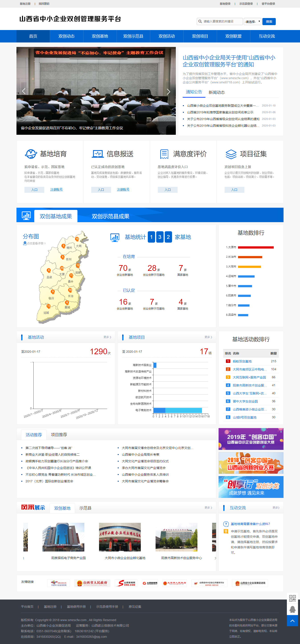Click 入口 button under 满意度评价
The height and width of the screenshot is (644, 300).
click(168, 190)
